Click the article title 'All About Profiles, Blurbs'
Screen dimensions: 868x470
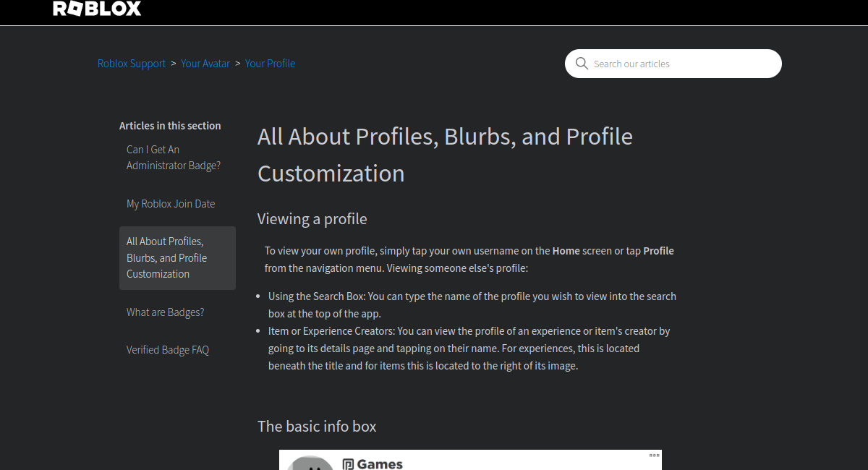point(445,155)
